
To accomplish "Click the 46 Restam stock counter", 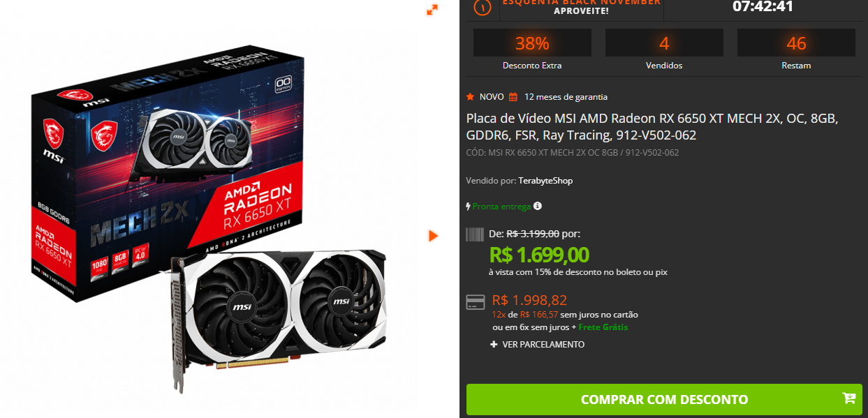I will [796, 50].
